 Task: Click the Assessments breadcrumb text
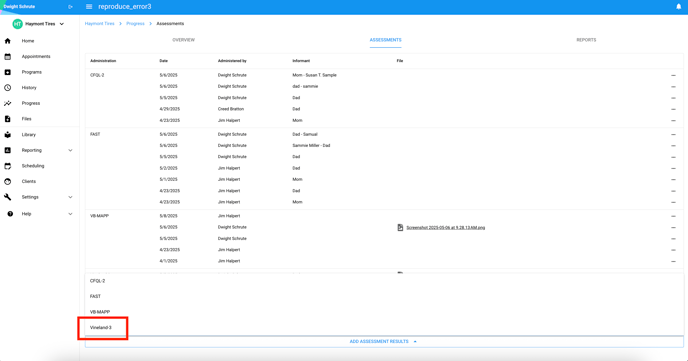[x=170, y=24]
